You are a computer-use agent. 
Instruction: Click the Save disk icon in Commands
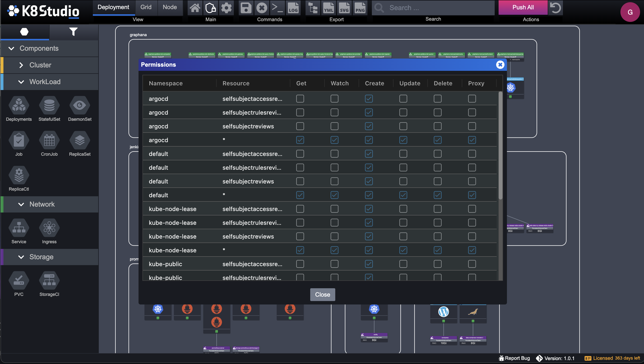coord(246,8)
